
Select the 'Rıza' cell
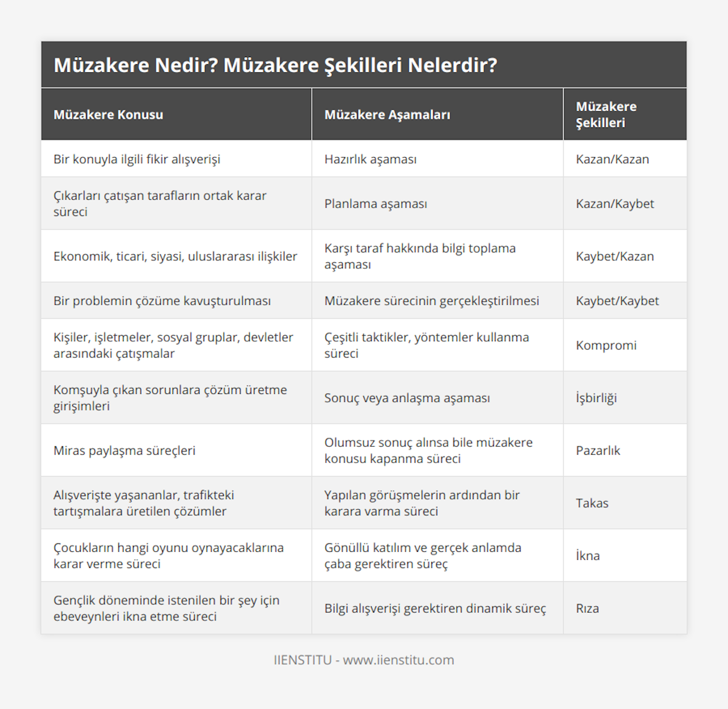tap(587, 608)
